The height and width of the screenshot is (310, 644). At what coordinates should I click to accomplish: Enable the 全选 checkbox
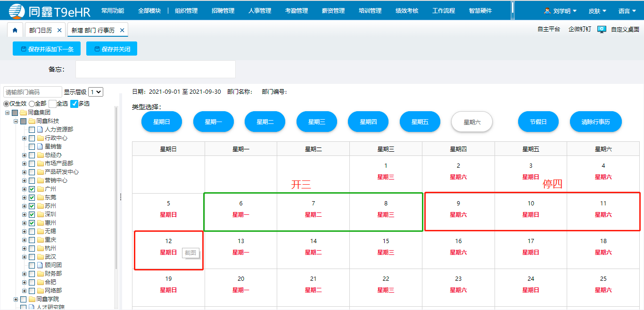[52, 103]
